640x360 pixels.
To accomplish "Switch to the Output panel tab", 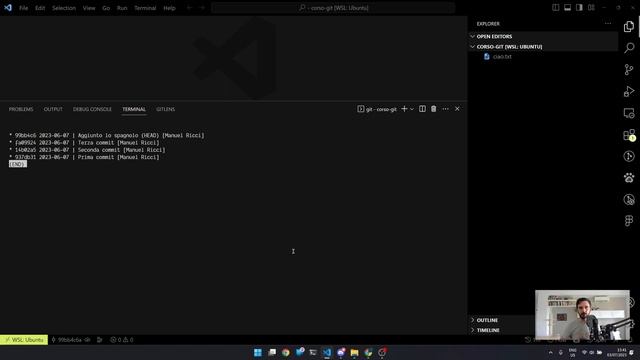I will [x=53, y=109].
